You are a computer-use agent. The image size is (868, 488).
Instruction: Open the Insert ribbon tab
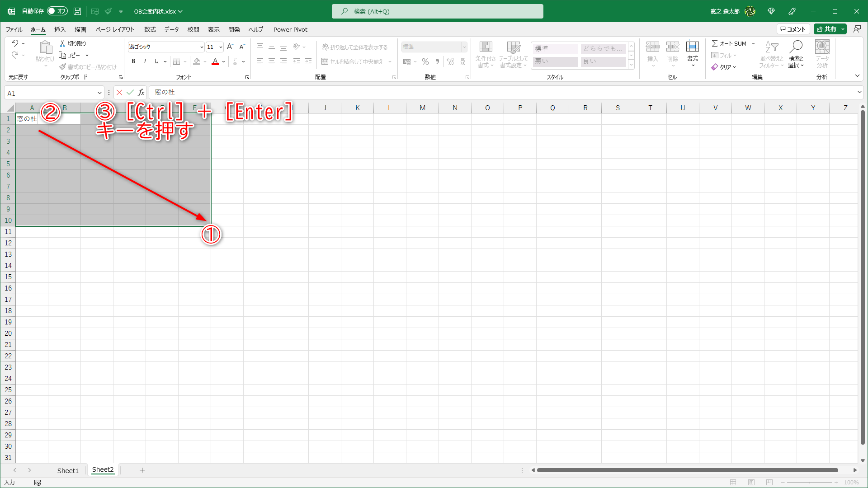(60, 30)
